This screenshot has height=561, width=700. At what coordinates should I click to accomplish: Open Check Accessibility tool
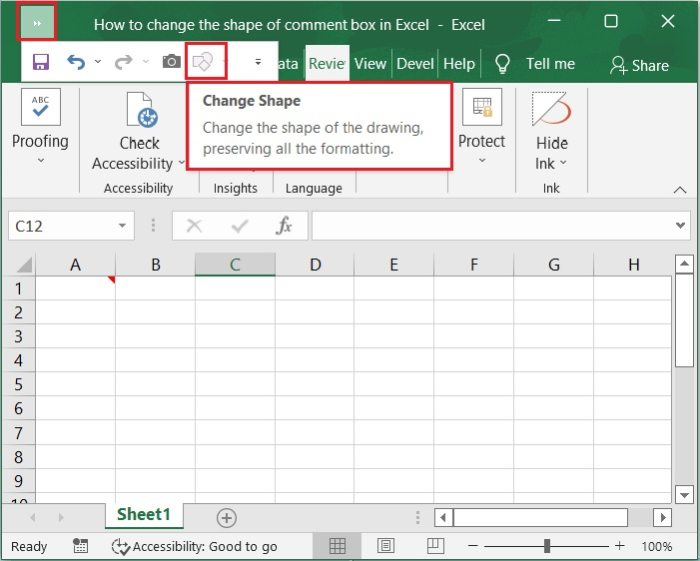139,132
